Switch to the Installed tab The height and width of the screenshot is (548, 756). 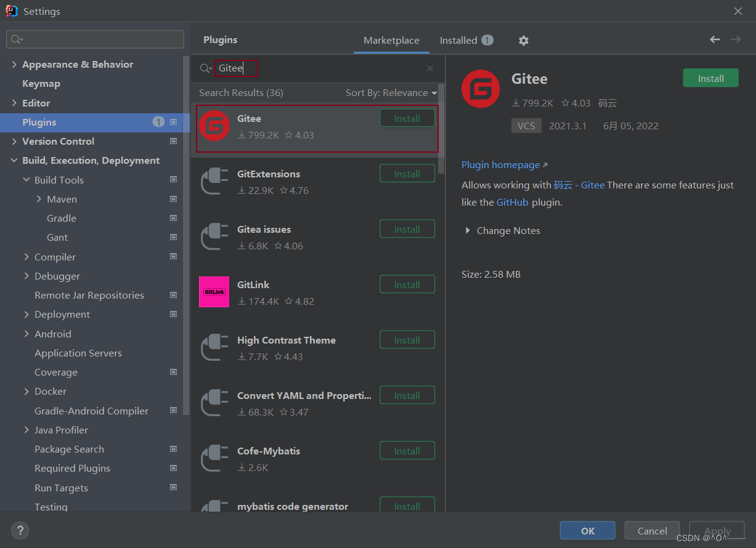point(466,41)
